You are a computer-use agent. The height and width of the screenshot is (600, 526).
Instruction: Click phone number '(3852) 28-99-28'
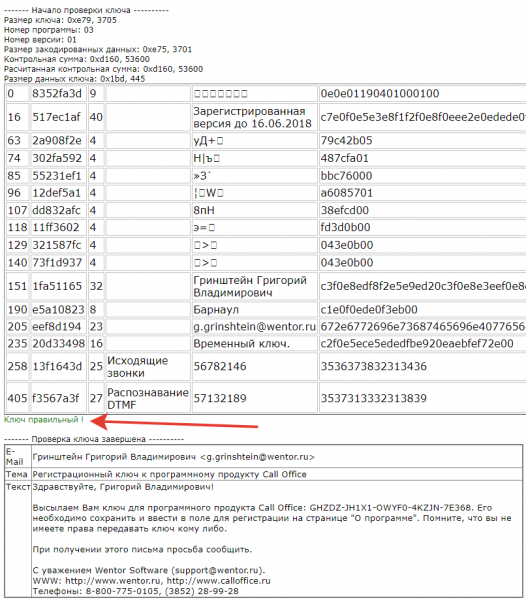pyautogui.click(x=200, y=591)
